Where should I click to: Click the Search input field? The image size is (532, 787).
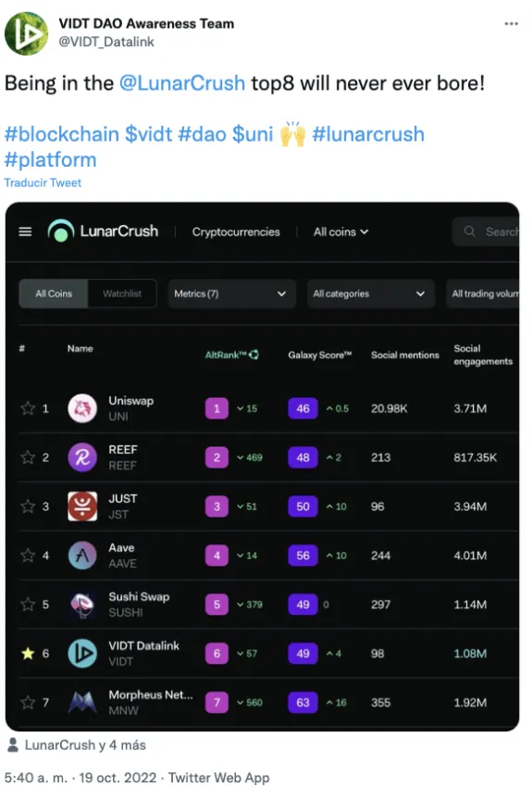[x=487, y=231]
